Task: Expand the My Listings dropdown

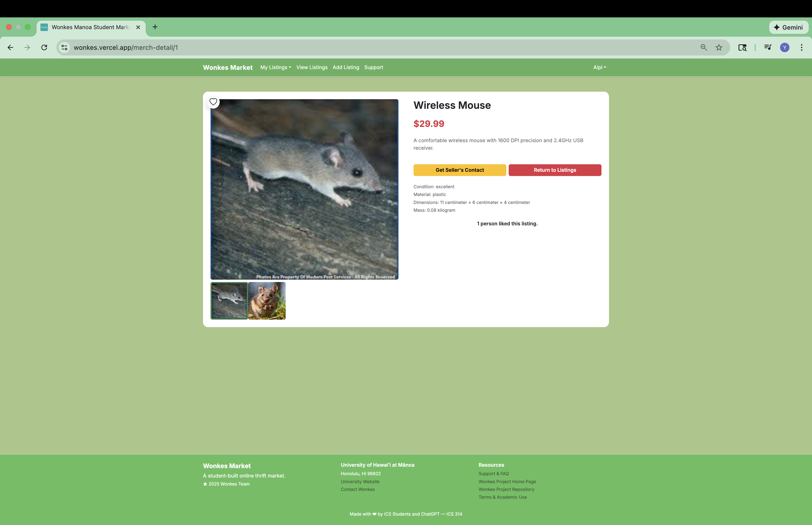Action: [275, 67]
